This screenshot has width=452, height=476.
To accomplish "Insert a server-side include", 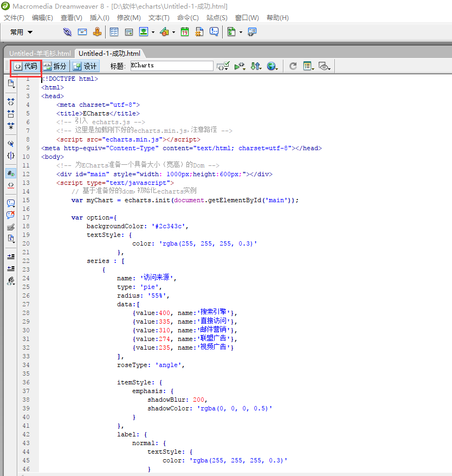I will click(199, 31).
